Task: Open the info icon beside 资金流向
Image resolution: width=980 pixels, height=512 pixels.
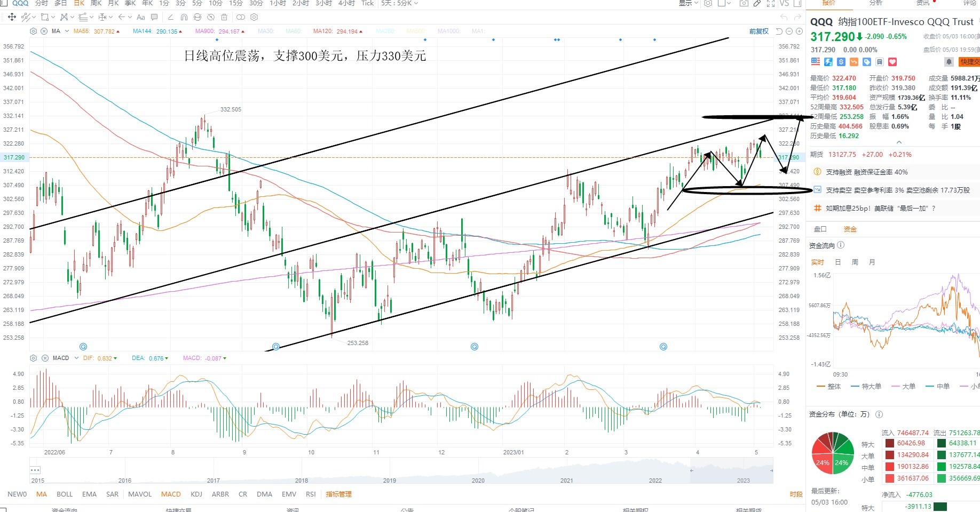Action: click(841, 245)
